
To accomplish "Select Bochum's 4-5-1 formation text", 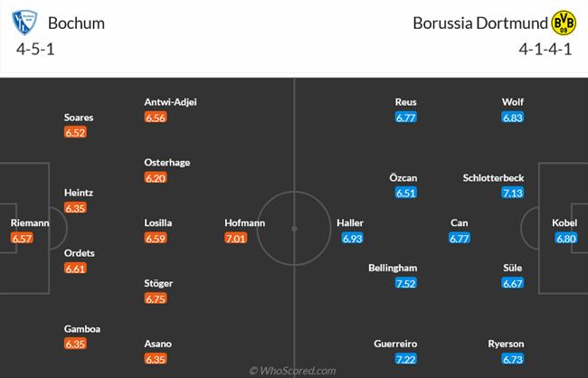I will 33,48.
